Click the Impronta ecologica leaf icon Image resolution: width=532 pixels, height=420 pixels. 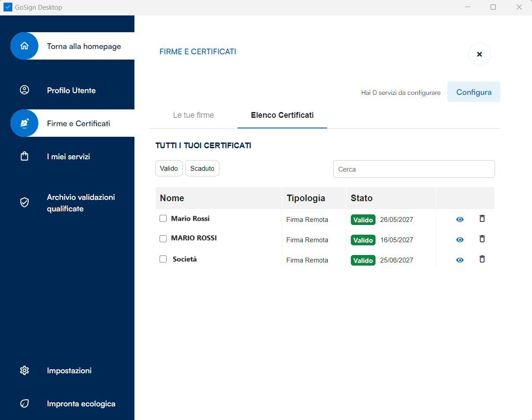coord(25,404)
